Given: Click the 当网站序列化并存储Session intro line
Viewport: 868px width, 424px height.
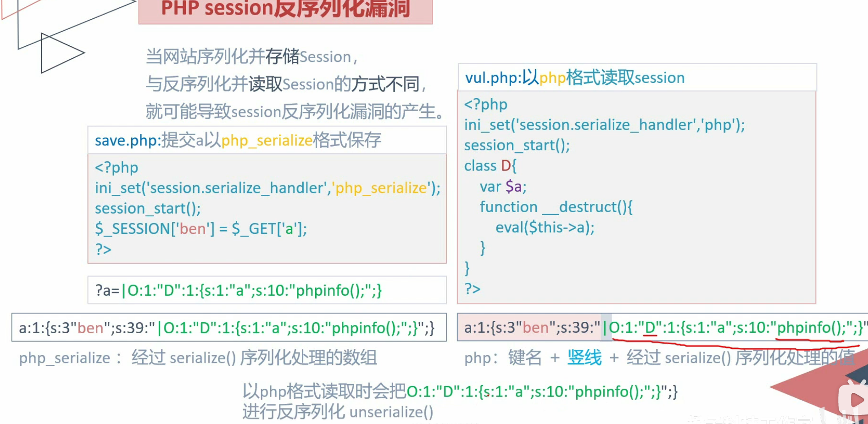Looking at the screenshot, I should click(x=251, y=57).
